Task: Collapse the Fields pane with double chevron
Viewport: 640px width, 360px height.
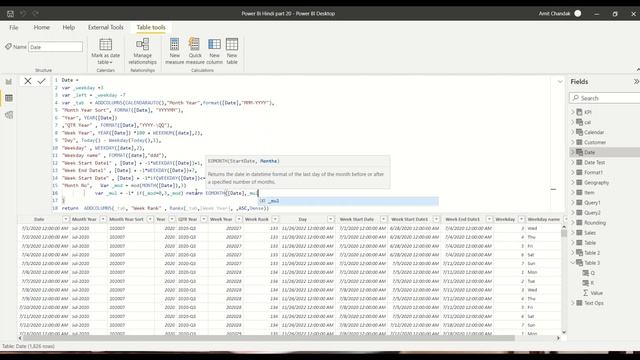Action: [x=636, y=82]
